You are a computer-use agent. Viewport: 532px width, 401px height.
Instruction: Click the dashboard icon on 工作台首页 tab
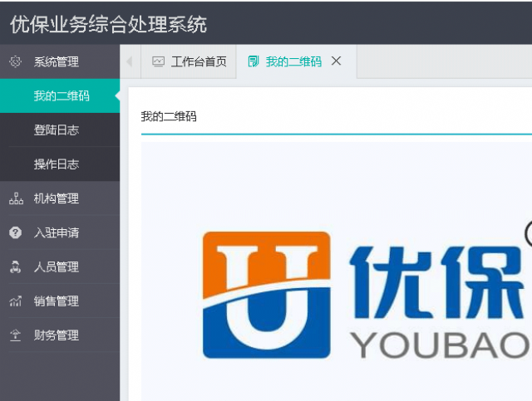click(x=158, y=61)
